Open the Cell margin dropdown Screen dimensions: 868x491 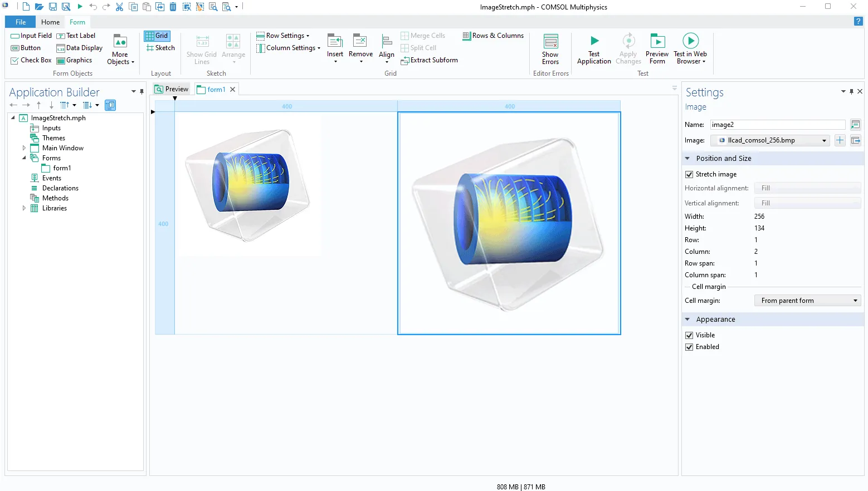(807, 301)
